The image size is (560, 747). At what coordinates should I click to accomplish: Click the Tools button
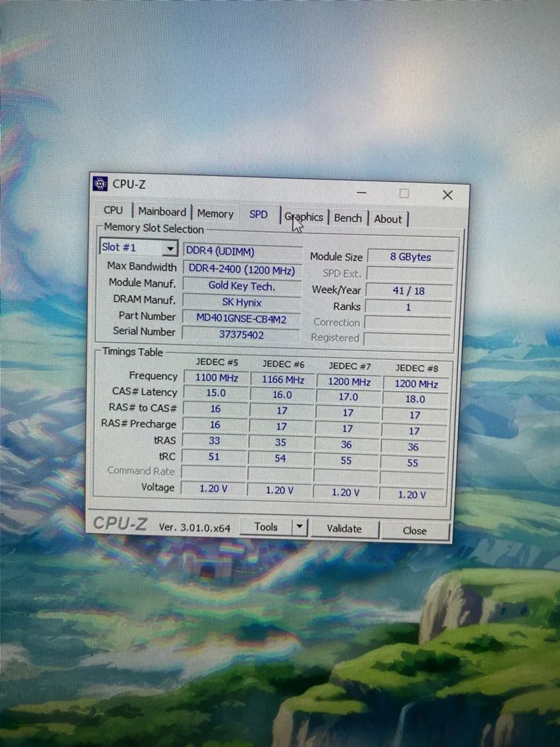point(266,526)
